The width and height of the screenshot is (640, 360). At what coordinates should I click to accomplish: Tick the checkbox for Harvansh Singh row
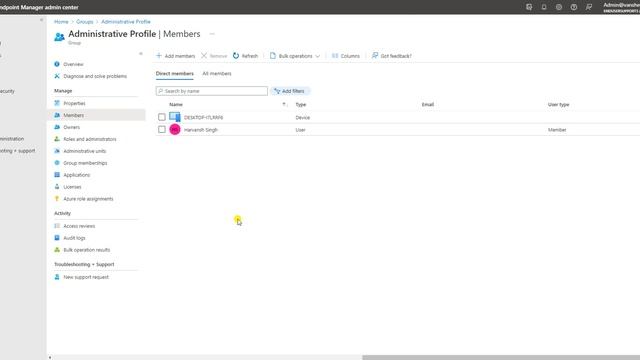click(x=162, y=129)
